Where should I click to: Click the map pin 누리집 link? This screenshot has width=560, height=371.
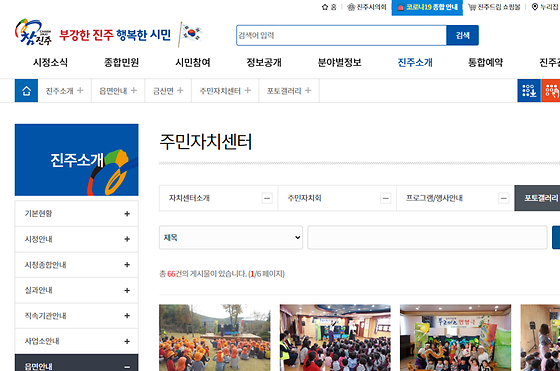[545, 7]
